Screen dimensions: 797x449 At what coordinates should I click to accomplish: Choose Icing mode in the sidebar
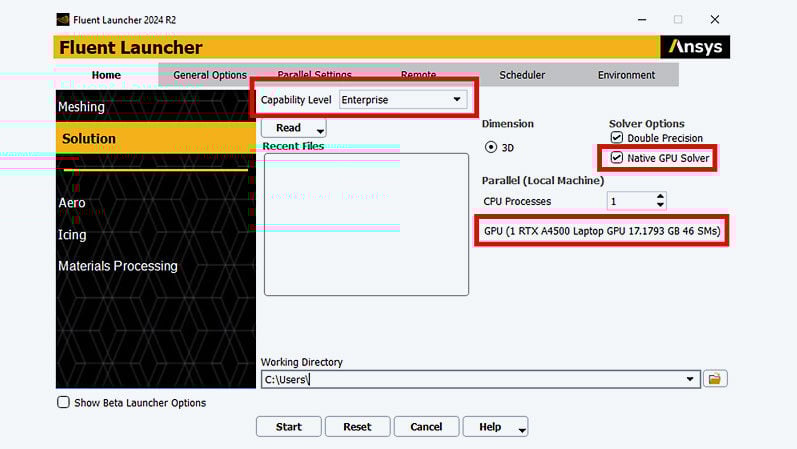pos(72,235)
